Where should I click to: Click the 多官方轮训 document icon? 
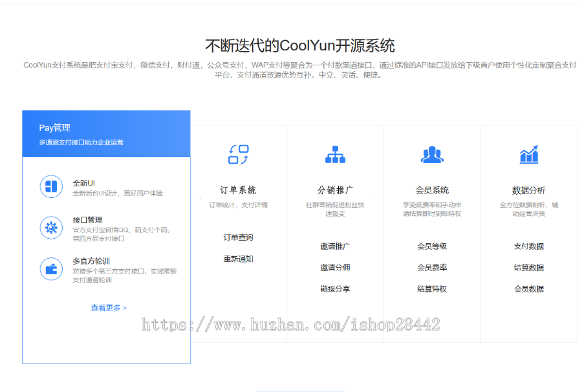[51, 269]
